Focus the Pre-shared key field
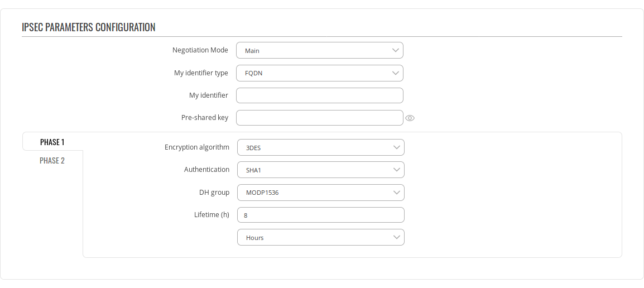Screen dimensions: 644x288 (319, 118)
